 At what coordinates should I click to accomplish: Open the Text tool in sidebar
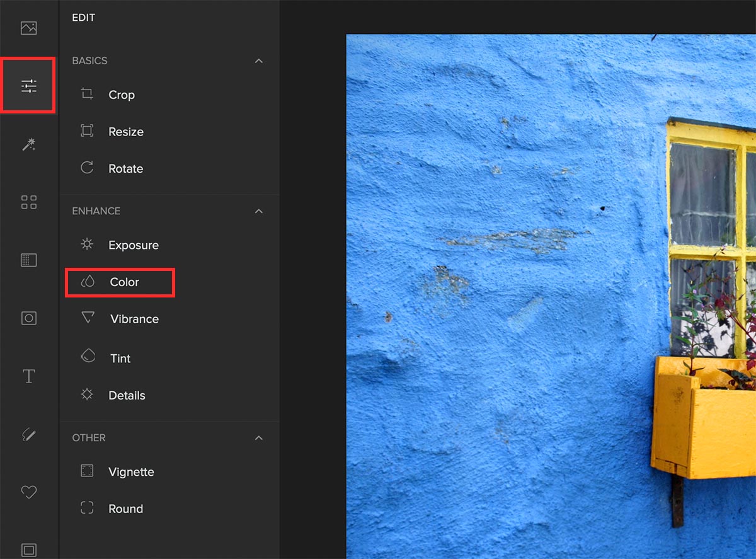[x=29, y=376]
